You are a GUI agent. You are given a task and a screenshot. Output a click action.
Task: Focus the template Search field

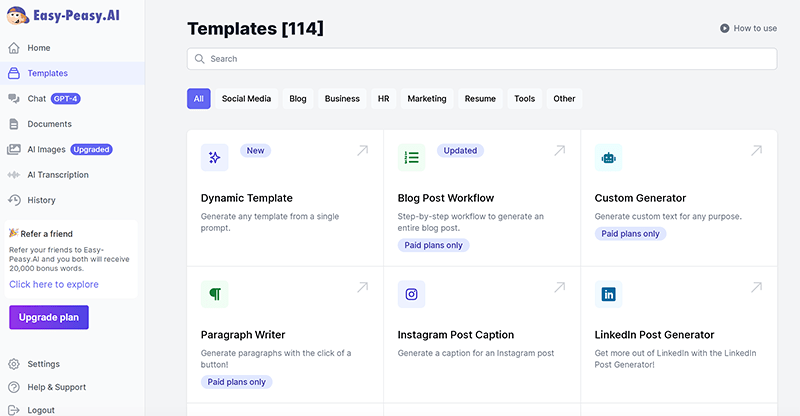coord(482,59)
